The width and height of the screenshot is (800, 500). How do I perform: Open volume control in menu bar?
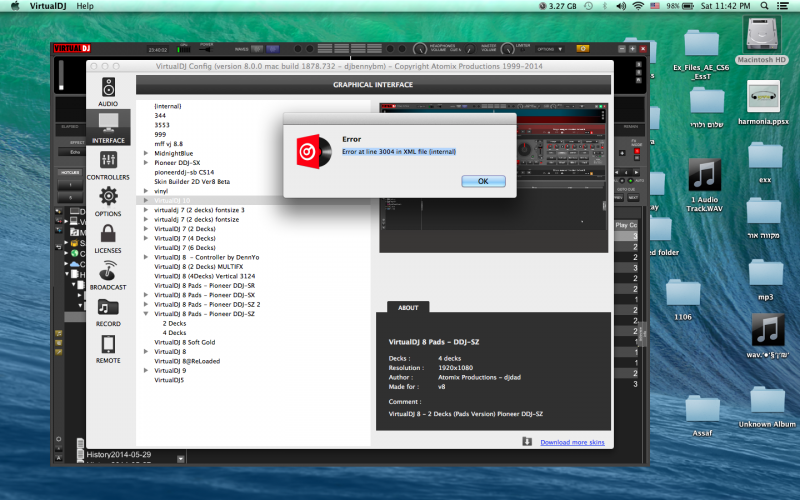(x=621, y=6)
